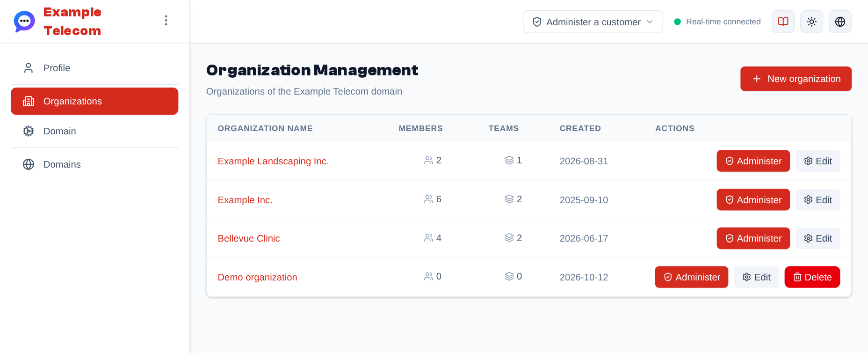Edit Bellevue Clinic organization

pos(817,238)
